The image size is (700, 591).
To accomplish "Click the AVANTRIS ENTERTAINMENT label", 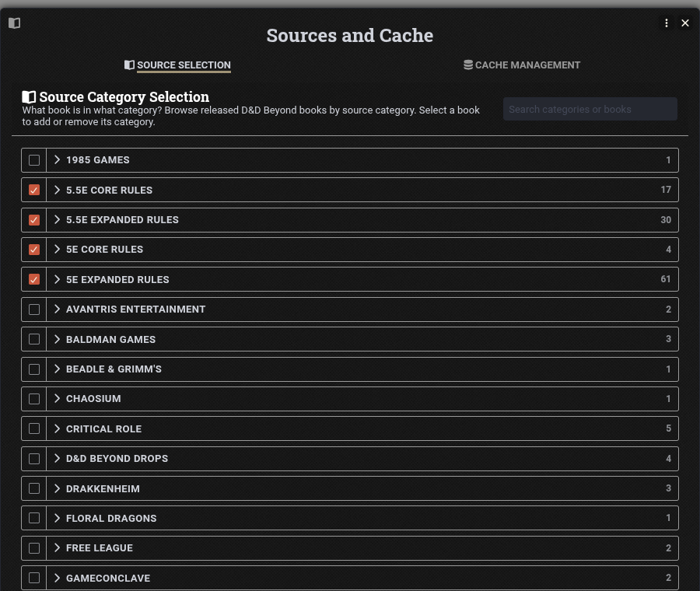I will 135,309.
